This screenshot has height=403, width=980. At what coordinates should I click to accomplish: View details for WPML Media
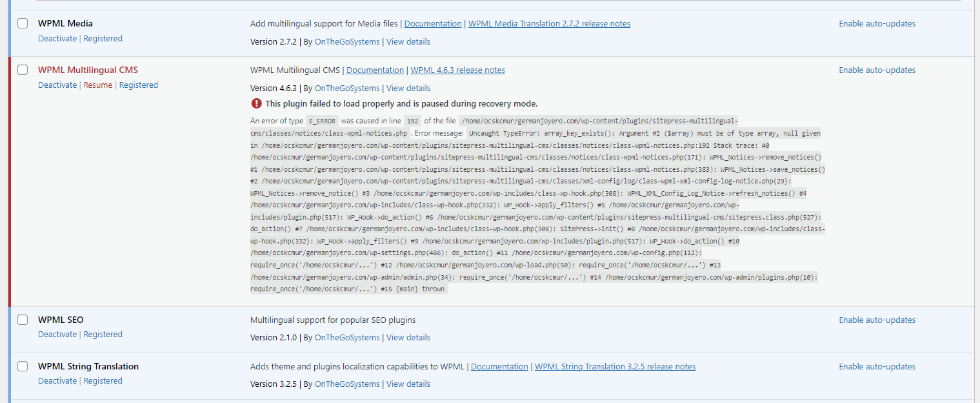pos(408,42)
